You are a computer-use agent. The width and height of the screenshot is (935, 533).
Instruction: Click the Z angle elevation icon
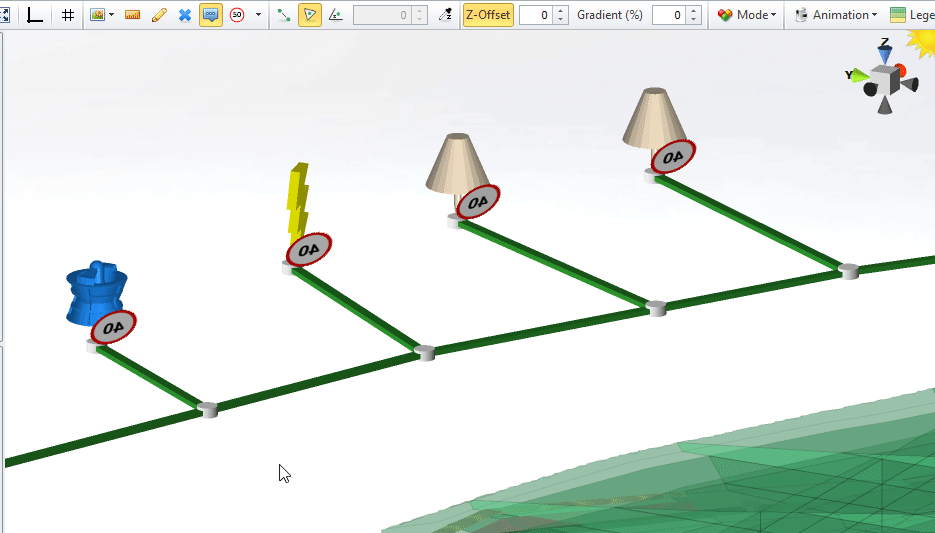tap(336, 15)
